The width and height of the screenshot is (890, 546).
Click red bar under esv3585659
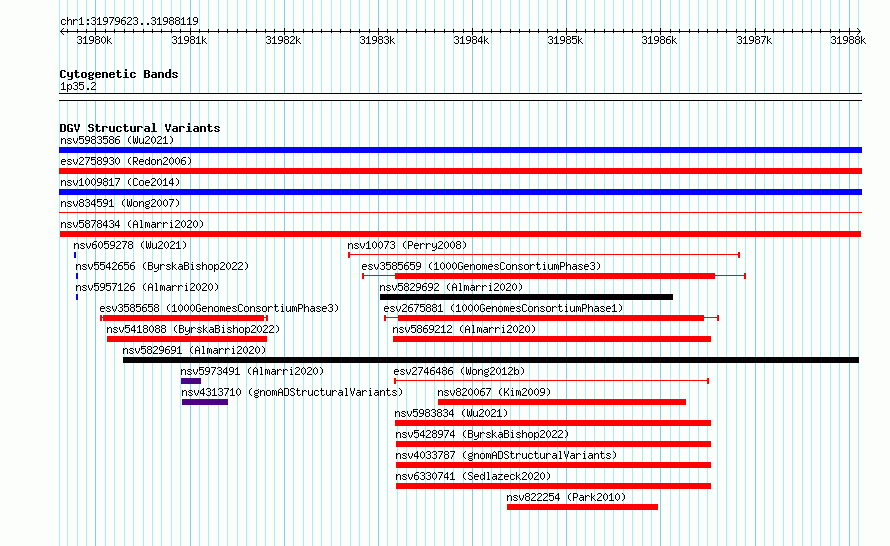555,276
